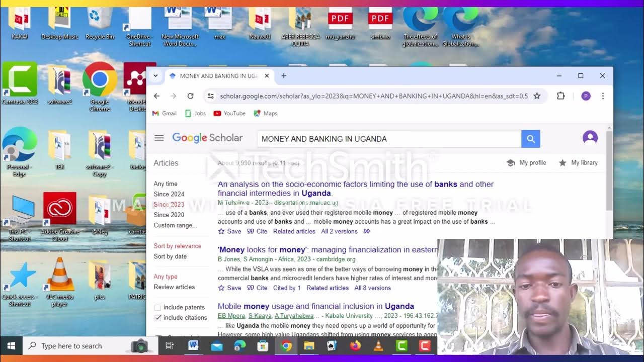
Task: Open 'Money looks for money' article
Action: 328,249
